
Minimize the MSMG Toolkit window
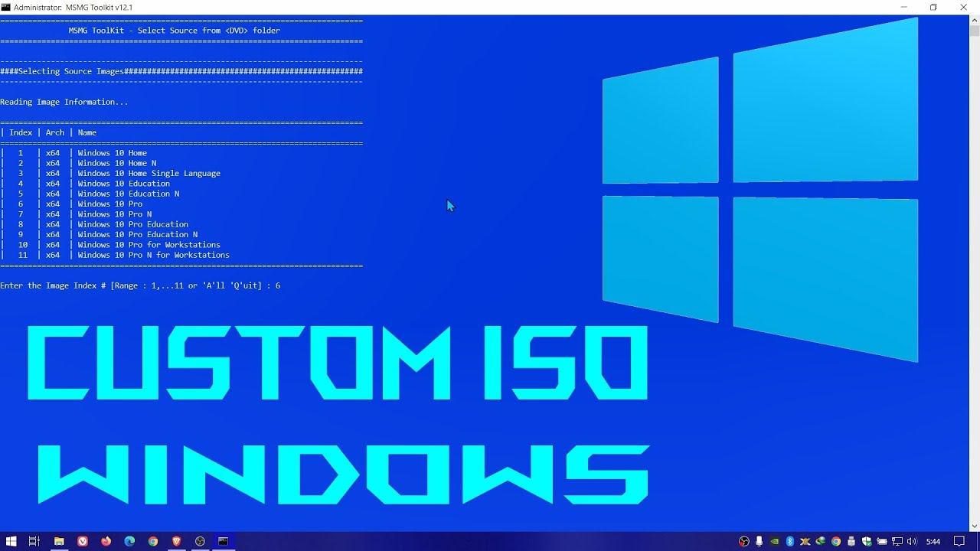pyautogui.click(x=904, y=7)
